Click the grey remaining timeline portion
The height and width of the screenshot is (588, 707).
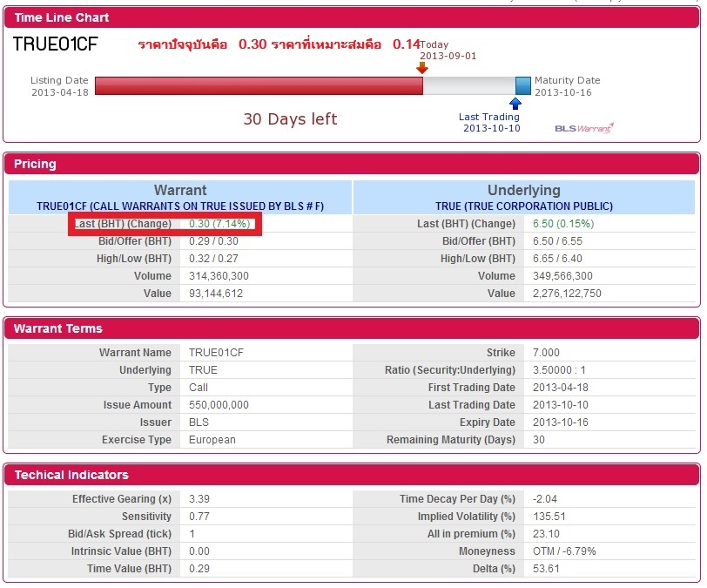click(x=469, y=85)
